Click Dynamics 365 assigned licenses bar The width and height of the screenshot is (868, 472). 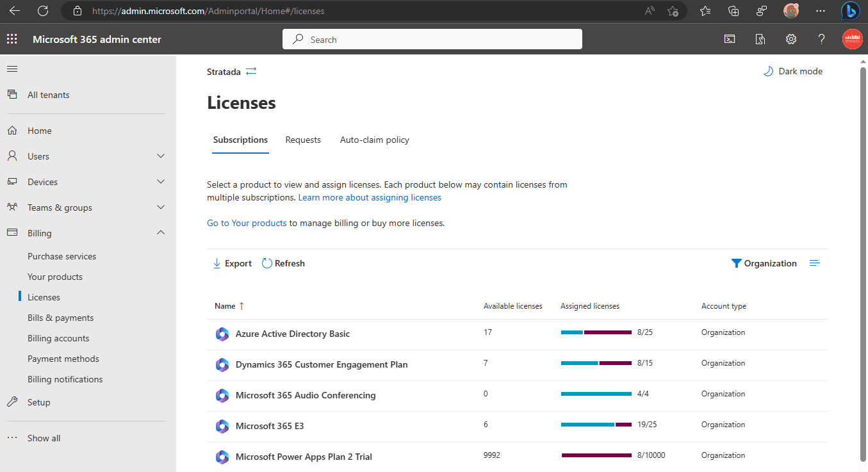(596, 363)
